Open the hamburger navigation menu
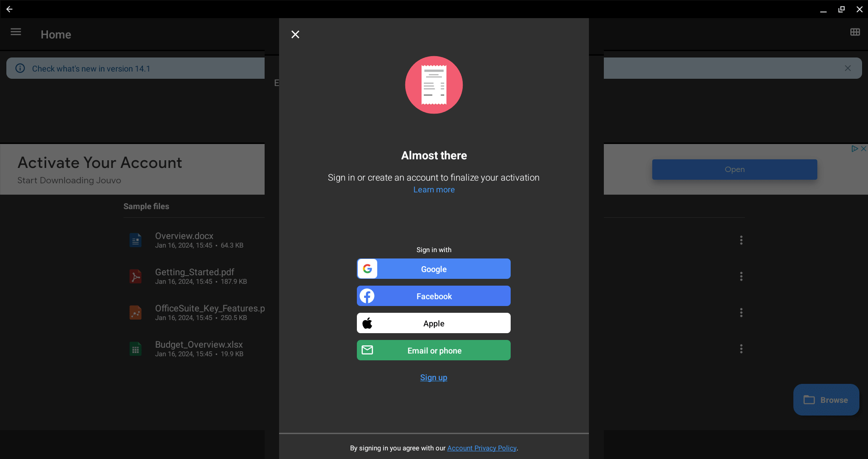Image resolution: width=868 pixels, height=459 pixels. point(16,32)
